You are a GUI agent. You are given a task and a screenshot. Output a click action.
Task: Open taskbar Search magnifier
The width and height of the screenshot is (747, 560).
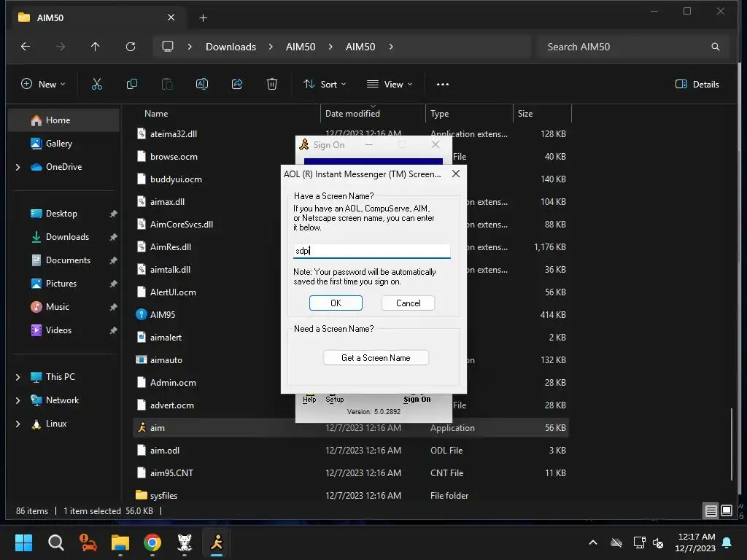[x=55, y=542]
